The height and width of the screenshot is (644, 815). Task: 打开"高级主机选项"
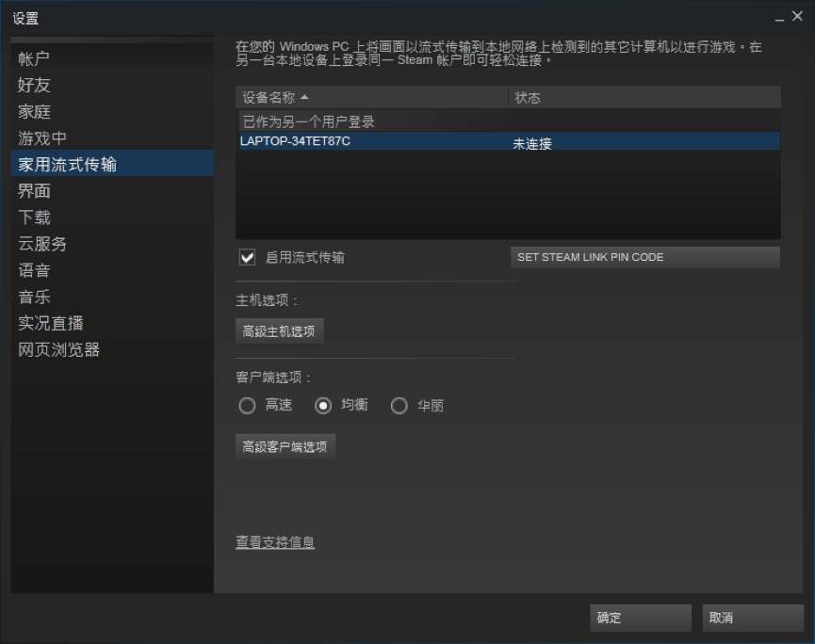pos(278,330)
